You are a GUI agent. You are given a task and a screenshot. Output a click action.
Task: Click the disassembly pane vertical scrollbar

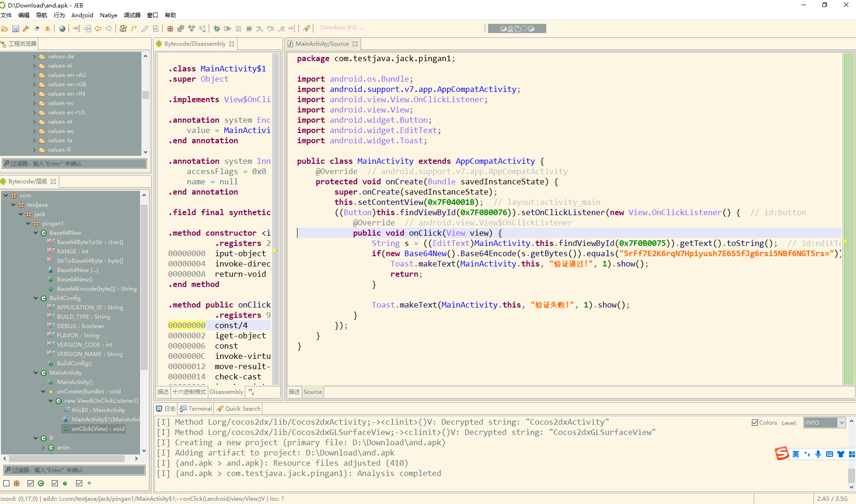pos(276,219)
